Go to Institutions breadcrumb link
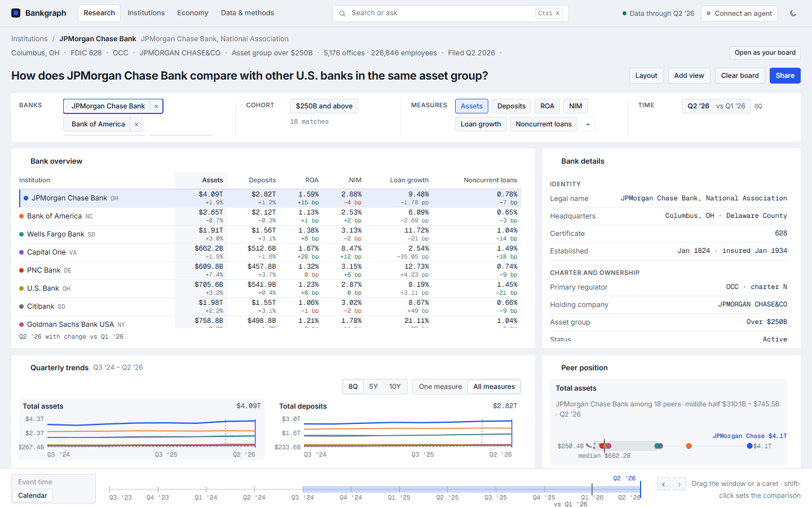The image size is (812, 508). (x=29, y=39)
